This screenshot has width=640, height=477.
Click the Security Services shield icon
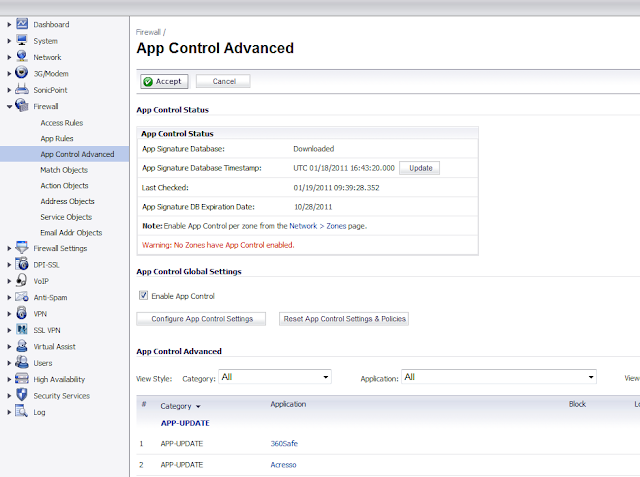point(22,396)
